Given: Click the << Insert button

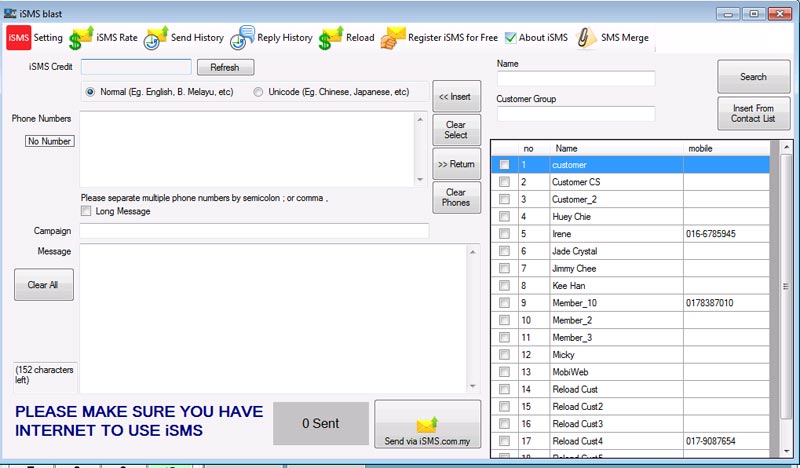Looking at the screenshot, I should coord(456,96).
